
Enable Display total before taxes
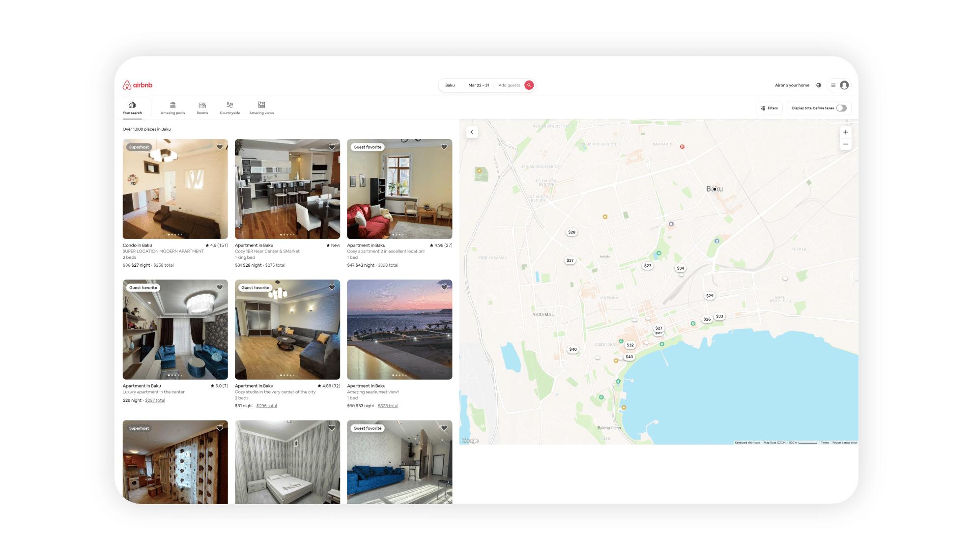841,108
